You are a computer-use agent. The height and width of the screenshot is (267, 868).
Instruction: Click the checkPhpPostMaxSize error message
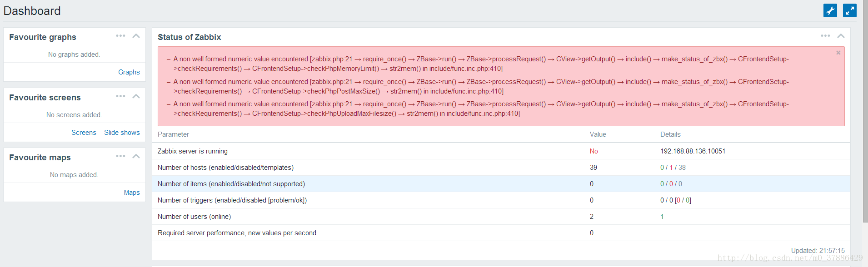[x=481, y=86]
